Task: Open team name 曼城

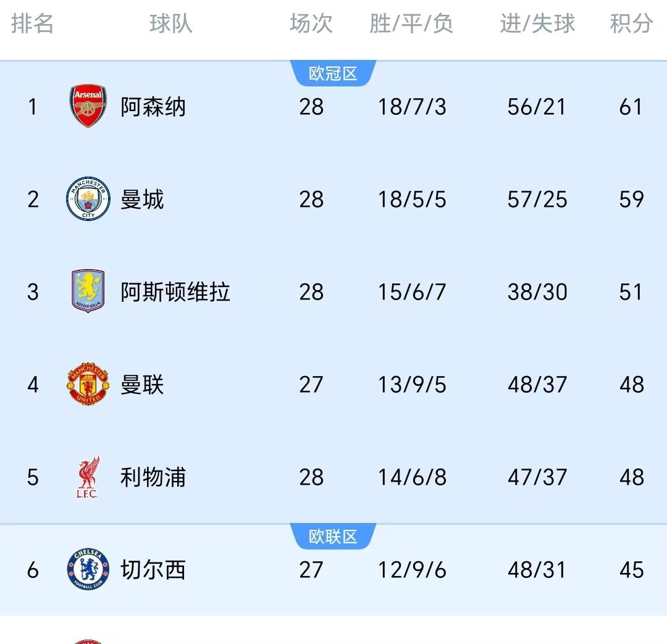Action: click(142, 199)
